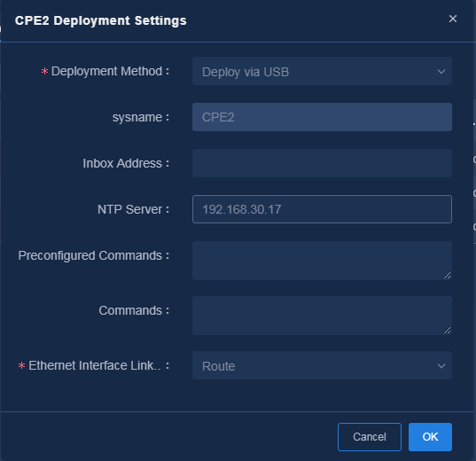Click the Deployment Method label

click(106, 72)
